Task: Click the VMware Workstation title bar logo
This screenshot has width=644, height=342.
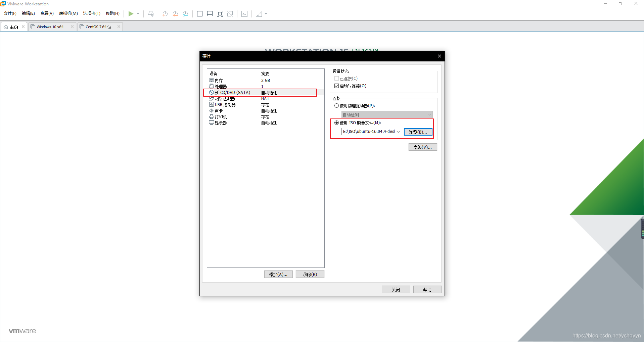Action: click(3, 4)
